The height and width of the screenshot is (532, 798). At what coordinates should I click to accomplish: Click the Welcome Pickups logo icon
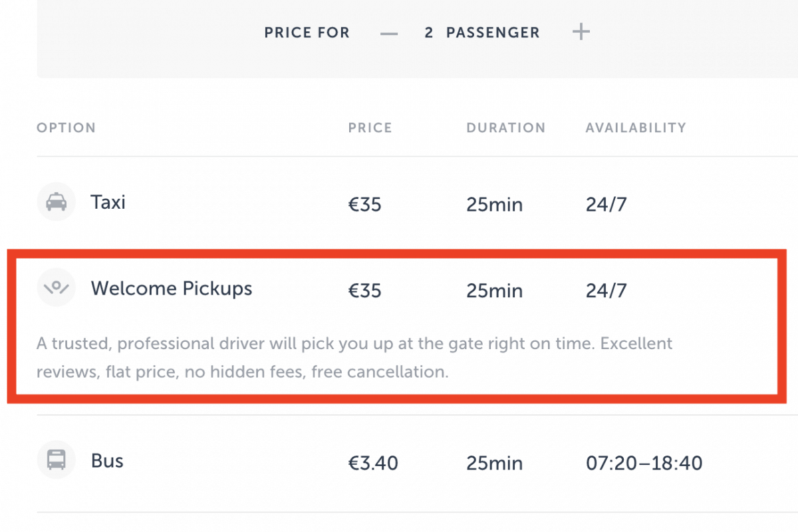tap(57, 287)
